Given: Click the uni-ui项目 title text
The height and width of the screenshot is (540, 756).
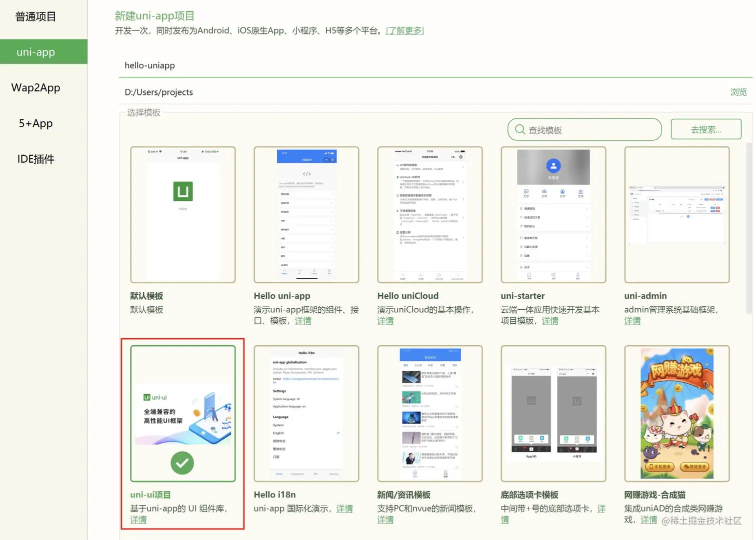Looking at the screenshot, I should pyautogui.click(x=150, y=495).
